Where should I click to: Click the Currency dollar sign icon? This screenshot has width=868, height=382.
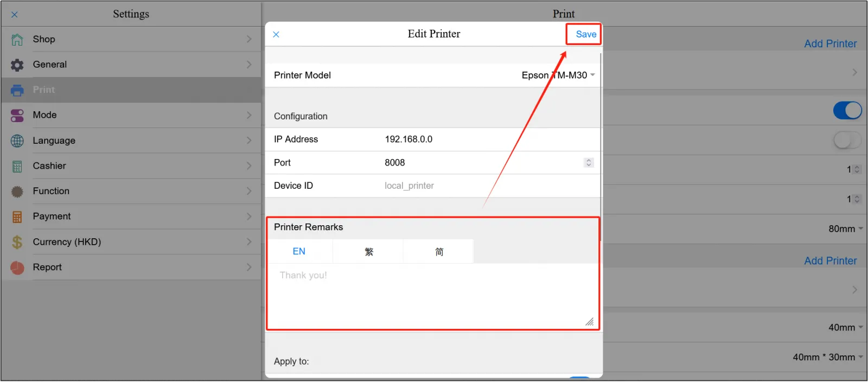point(17,242)
